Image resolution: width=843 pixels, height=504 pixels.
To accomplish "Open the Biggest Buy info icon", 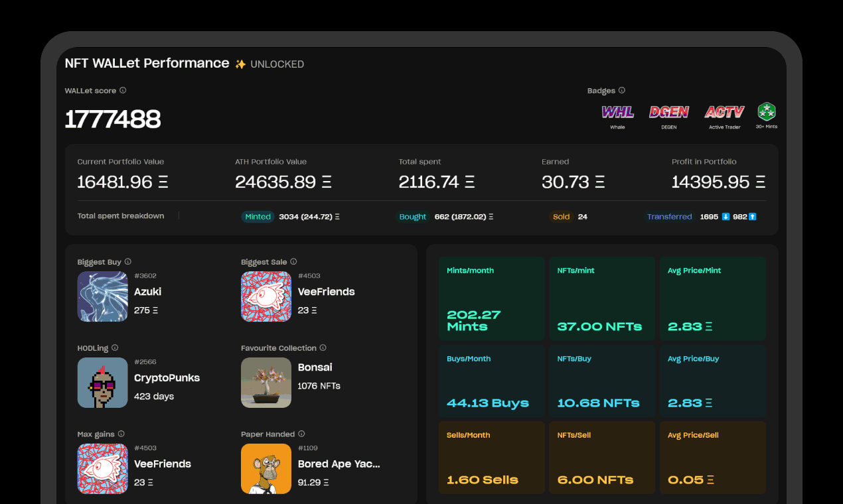I will pos(128,262).
